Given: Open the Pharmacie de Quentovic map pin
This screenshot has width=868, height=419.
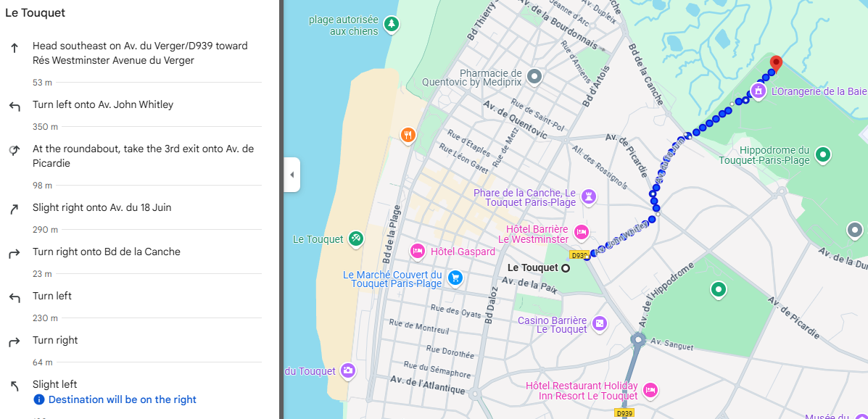Looking at the screenshot, I should coord(534,76).
